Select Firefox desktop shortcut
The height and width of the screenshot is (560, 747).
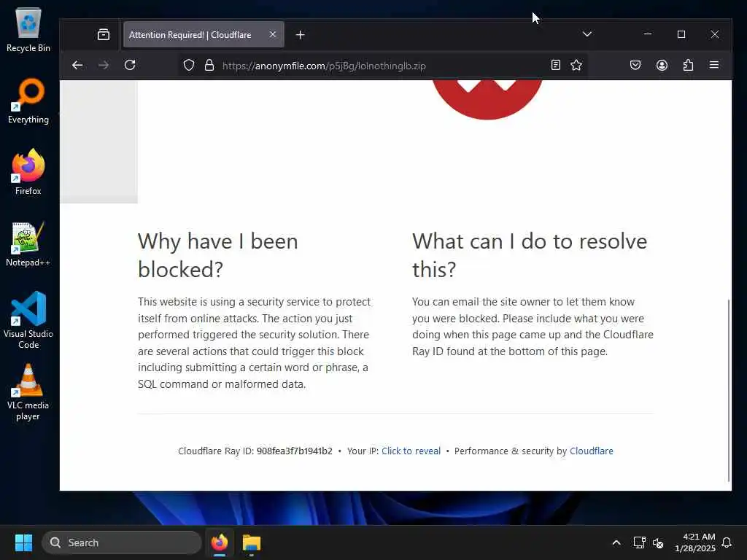[28, 172]
